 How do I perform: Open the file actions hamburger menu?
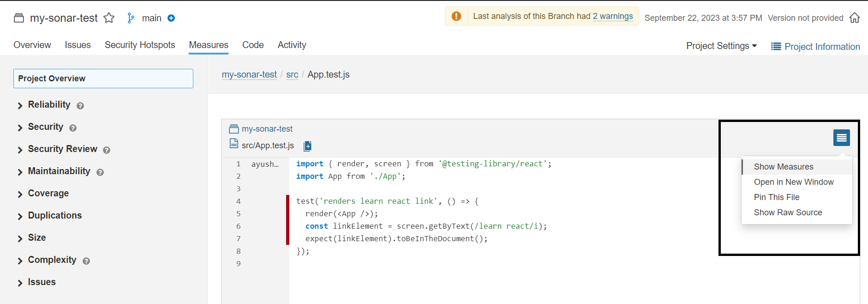pyautogui.click(x=842, y=138)
